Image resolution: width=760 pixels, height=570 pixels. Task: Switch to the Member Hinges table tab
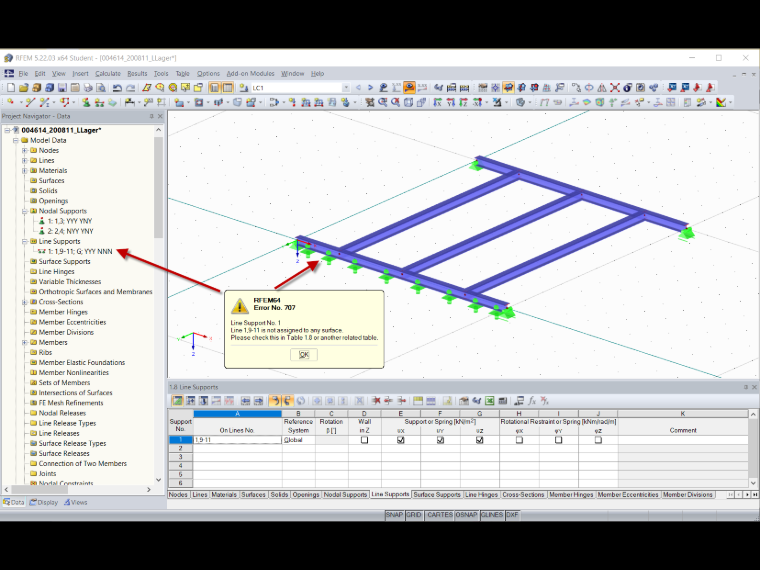pyautogui.click(x=571, y=495)
